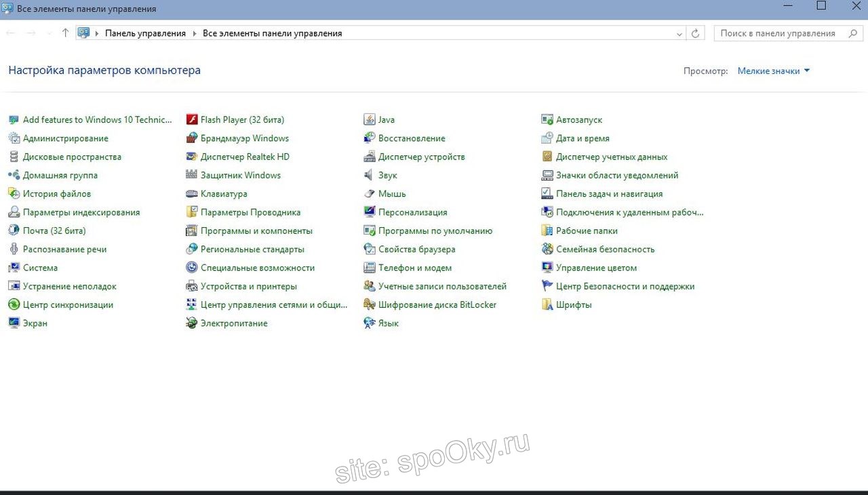Click the Java control panel icon
868x495 pixels.
370,120
